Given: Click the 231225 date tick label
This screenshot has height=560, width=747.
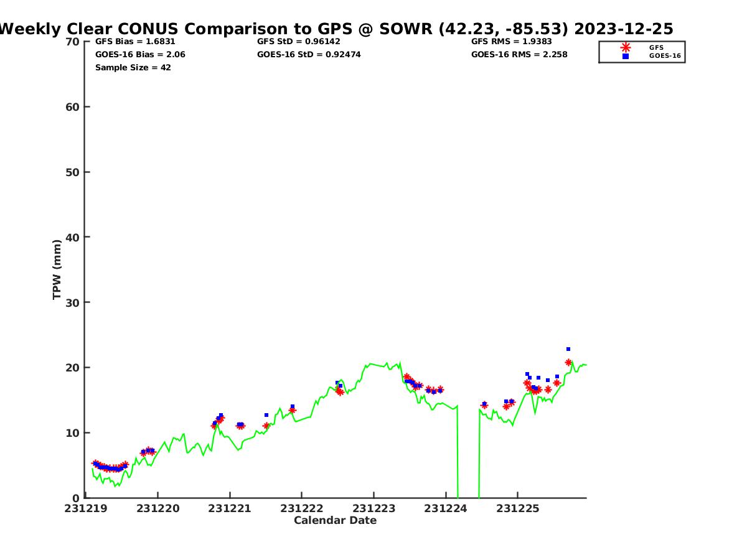Looking at the screenshot, I should pos(517,508).
